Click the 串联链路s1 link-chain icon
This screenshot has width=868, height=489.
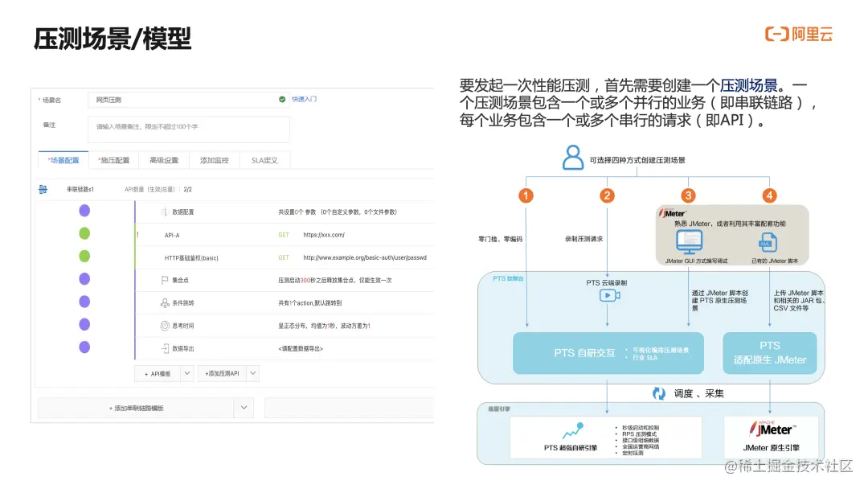(x=43, y=189)
